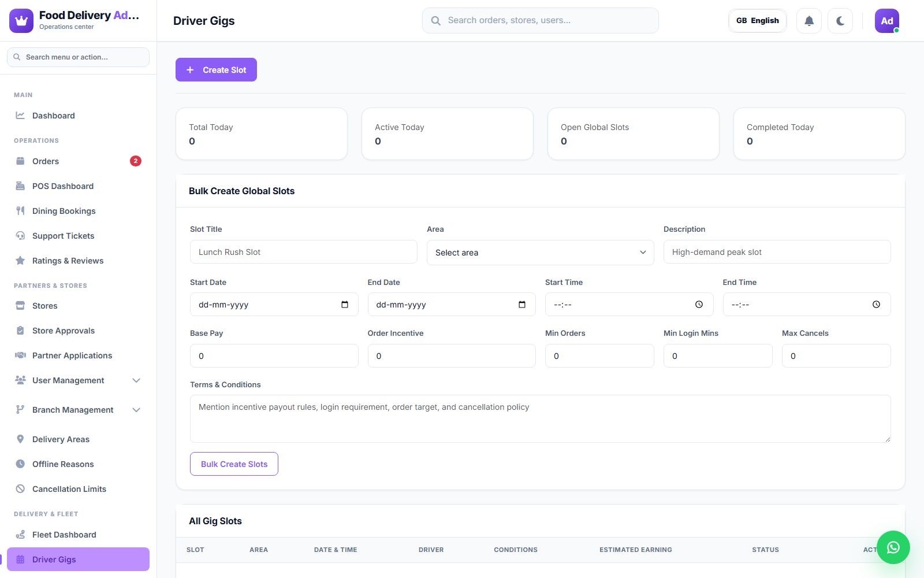Expand the Branch Management submenu chevron
924x578 pixels.
tap(136, 410)
